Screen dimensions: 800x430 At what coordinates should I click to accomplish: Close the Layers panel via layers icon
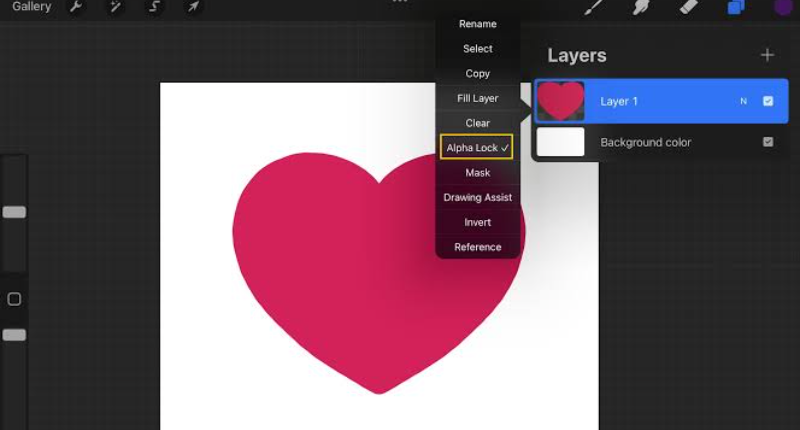(x=736, y=7)
